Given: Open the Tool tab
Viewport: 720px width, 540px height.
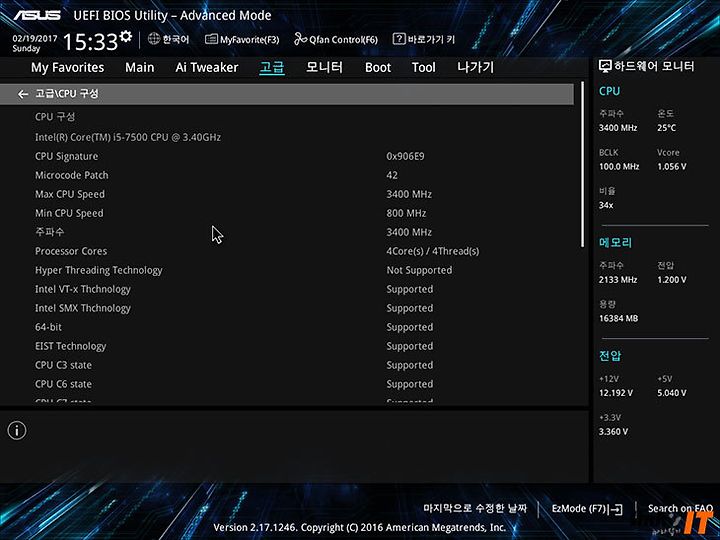Looking at the screenshot, I should click(423, 68).
